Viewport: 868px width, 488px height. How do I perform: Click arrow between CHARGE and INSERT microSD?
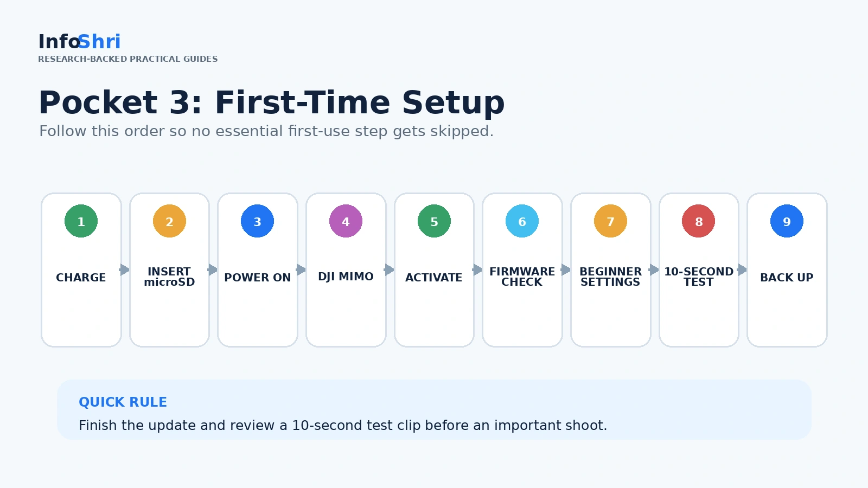point(125,269)
